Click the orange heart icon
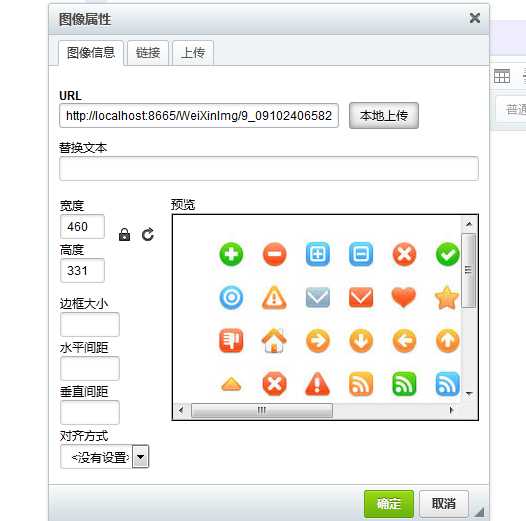 (x=404, y=297)
